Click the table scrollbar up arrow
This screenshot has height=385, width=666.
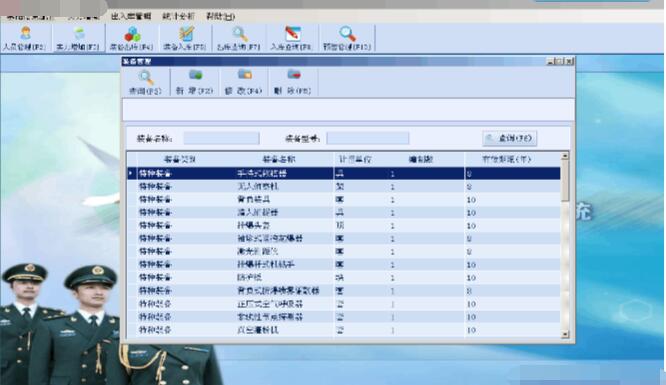point(565,156)
